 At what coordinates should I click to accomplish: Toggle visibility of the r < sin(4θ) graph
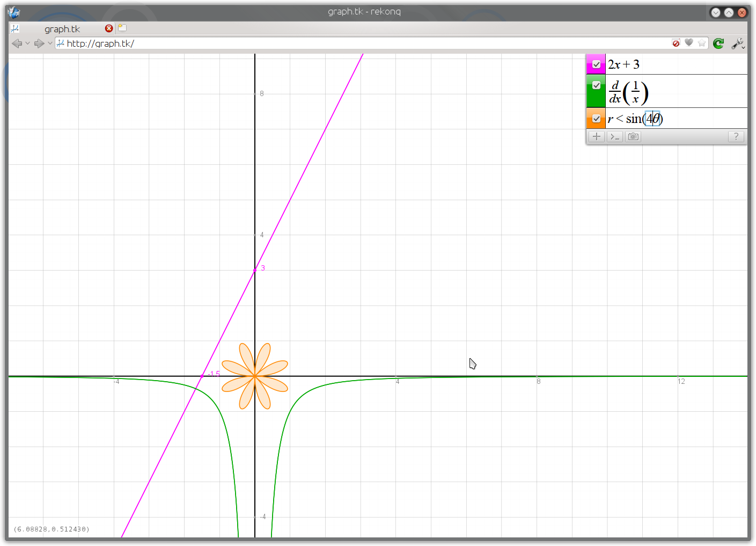(596, 119)
